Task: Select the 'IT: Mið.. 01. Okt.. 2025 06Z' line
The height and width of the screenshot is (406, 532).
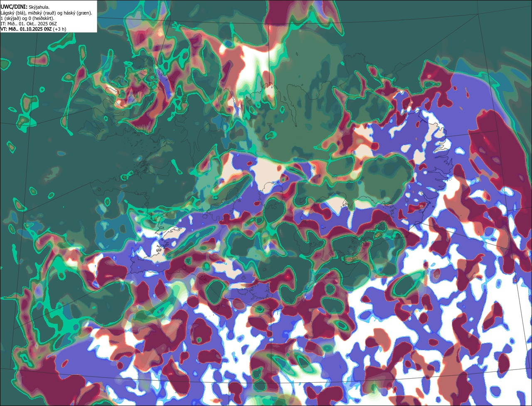Action: [x=29, y=24]
